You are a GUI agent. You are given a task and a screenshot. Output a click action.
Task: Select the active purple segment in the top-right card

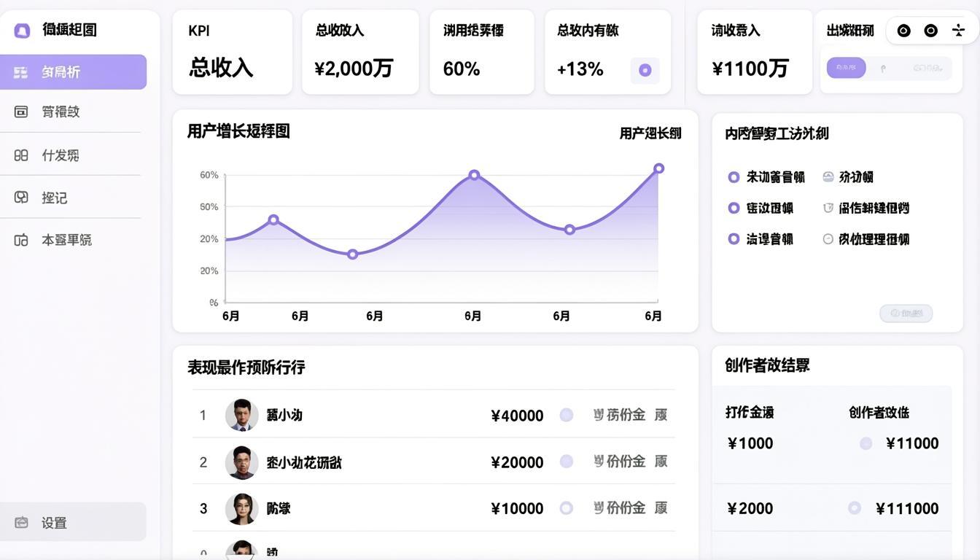click(x=846, y=68)
